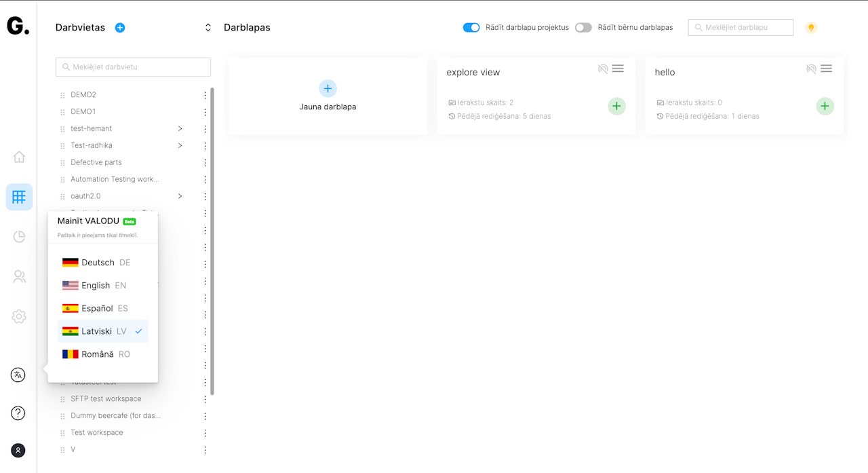Viewport: 868px width, 473px height.
Task: Create a Jauna darblapa worksheet
Action: (x=328, y=96)
